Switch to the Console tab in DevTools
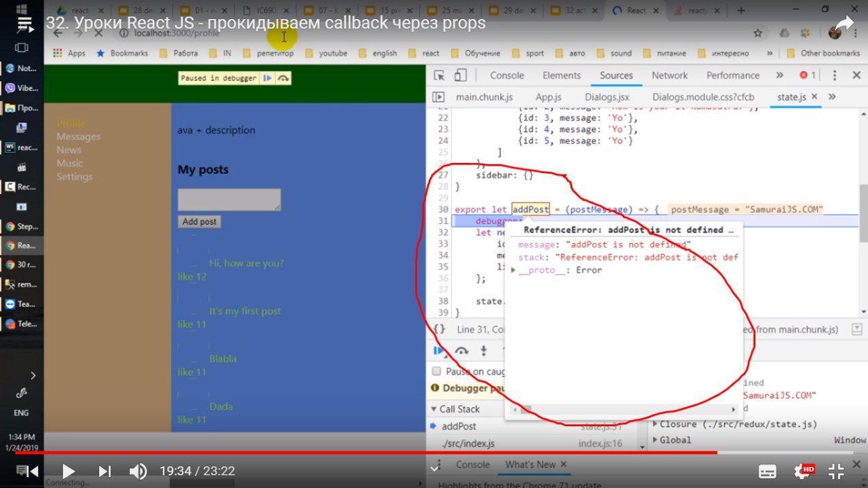The width and height of the screenshot is (868, 488). [507, 75]
